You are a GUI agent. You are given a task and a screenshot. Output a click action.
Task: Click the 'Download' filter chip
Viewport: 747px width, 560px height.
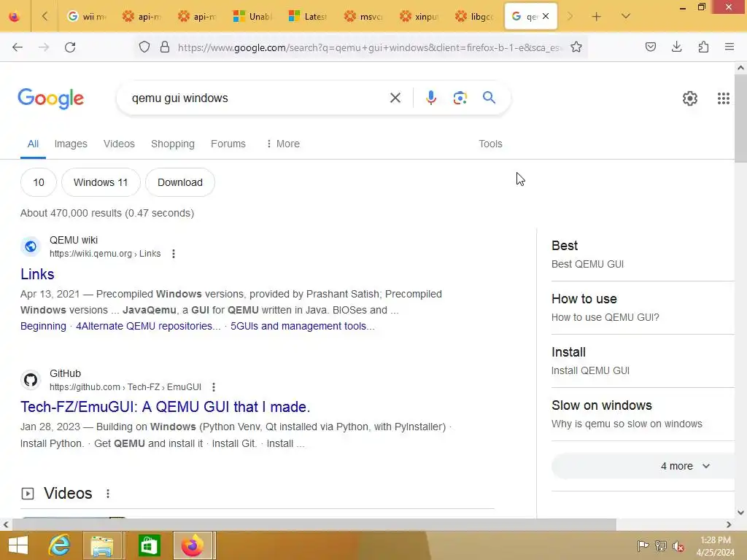pos(180,182)
